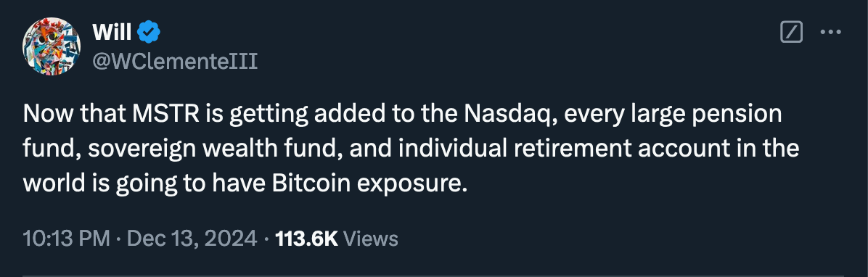868x277 pixels.
Task: Open the three-dots more options menu
Action: coord(830,33)
